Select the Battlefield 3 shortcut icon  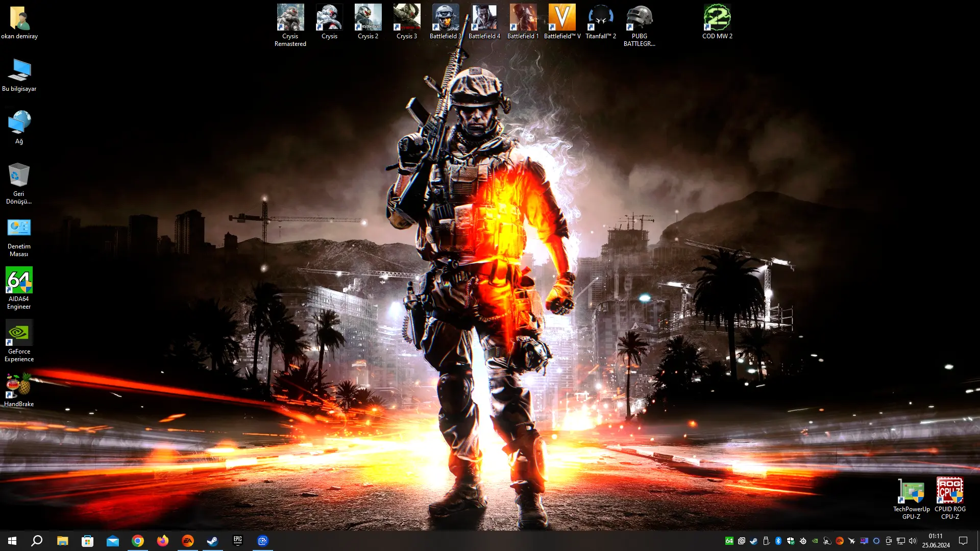click(446, 22)
